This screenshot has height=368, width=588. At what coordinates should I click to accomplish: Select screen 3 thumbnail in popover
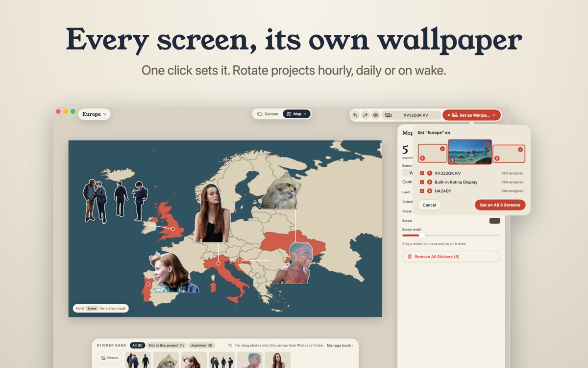[509, 154]
